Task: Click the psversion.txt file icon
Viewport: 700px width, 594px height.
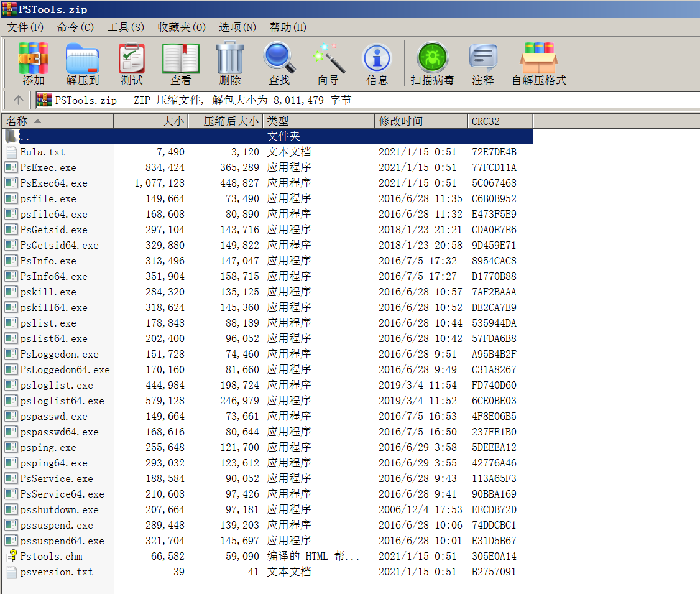Action: pyautogui.click(x=11, y=572)
